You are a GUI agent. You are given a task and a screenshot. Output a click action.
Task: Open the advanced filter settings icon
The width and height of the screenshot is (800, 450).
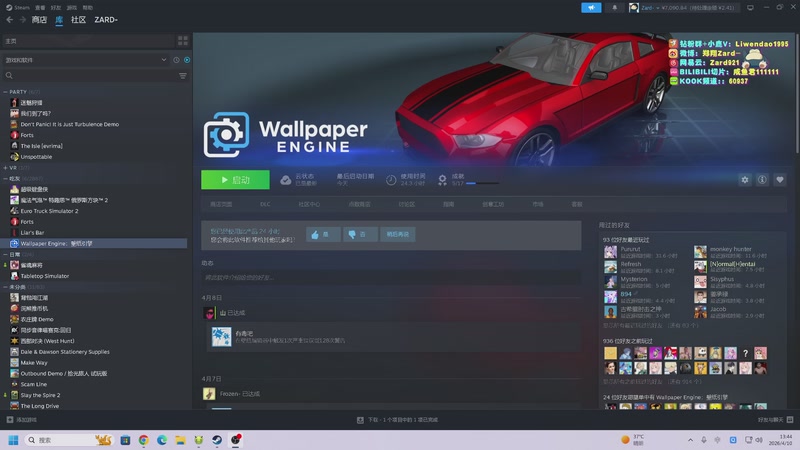click(183, 76)
